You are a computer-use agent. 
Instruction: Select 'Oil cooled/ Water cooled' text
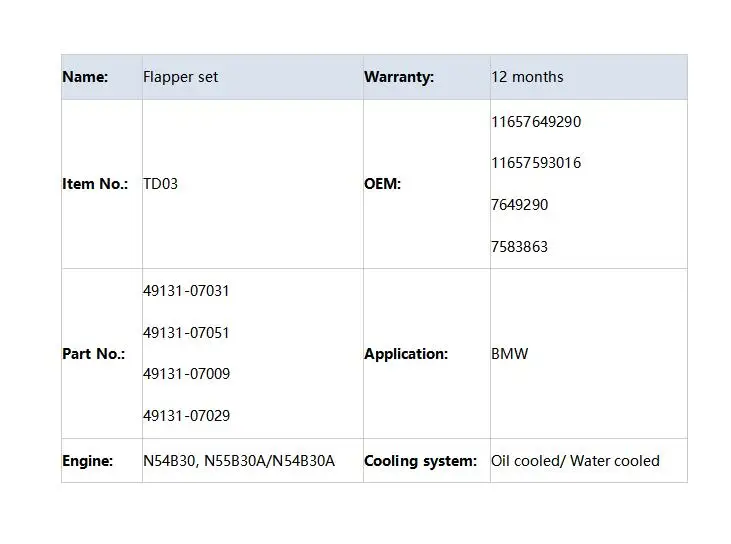tap(575, 461)
